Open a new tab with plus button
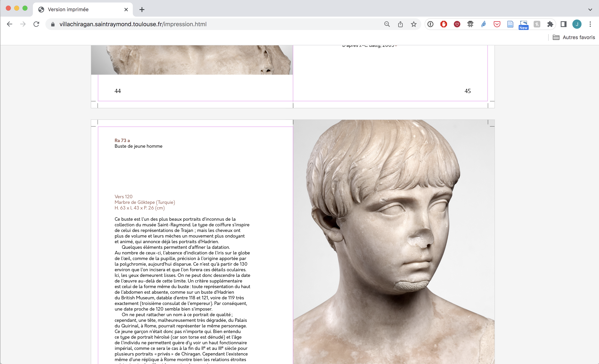 tap(142, 10)
